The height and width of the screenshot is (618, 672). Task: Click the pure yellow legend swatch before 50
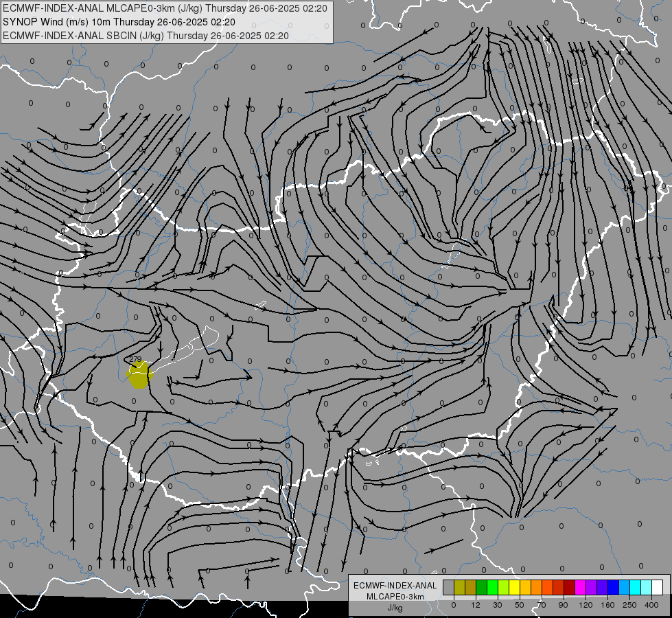(515, 587)
